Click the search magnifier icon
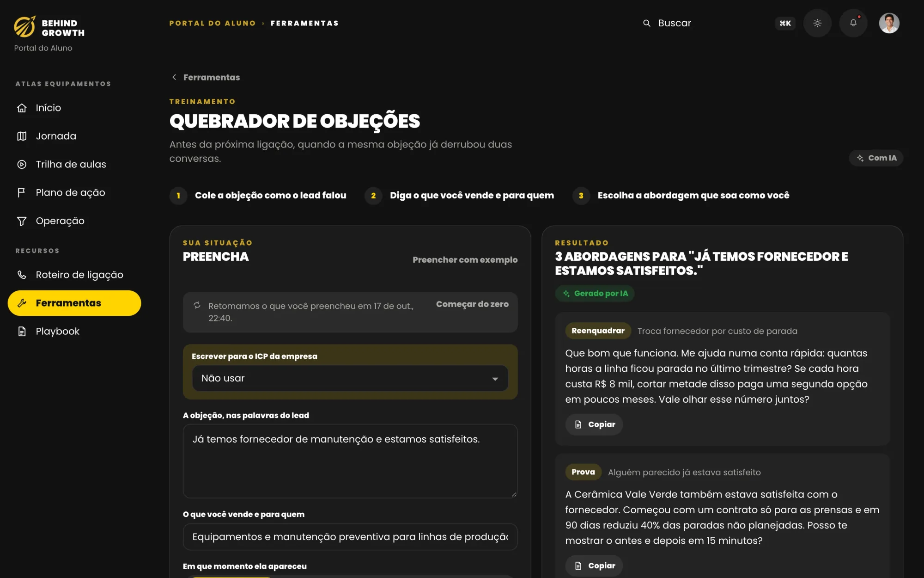Image resolution: width=924 pixels, height=578 pixels. [647, 23]
